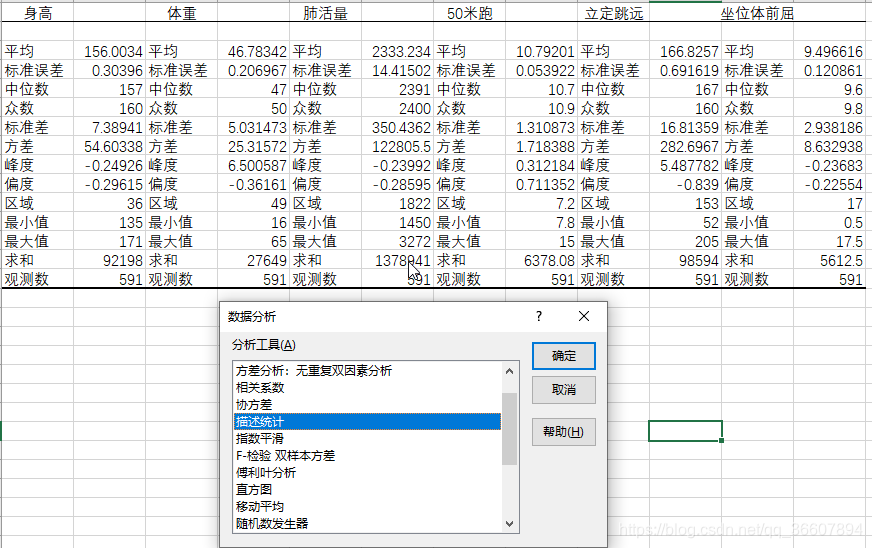Select the 50米跑 header cell
The width and height of the screenshot is (872, 548).
tap(469, 13)
